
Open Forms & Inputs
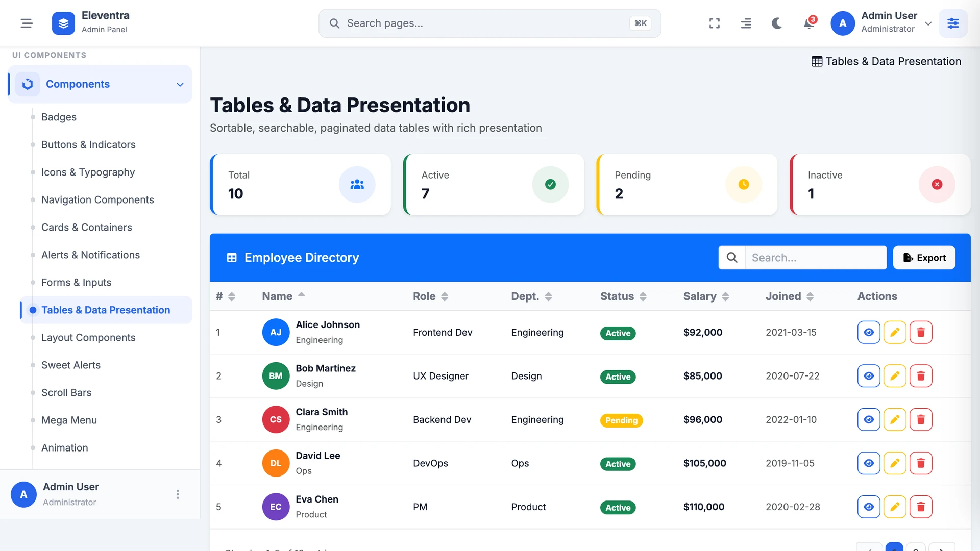coord(76,282)
